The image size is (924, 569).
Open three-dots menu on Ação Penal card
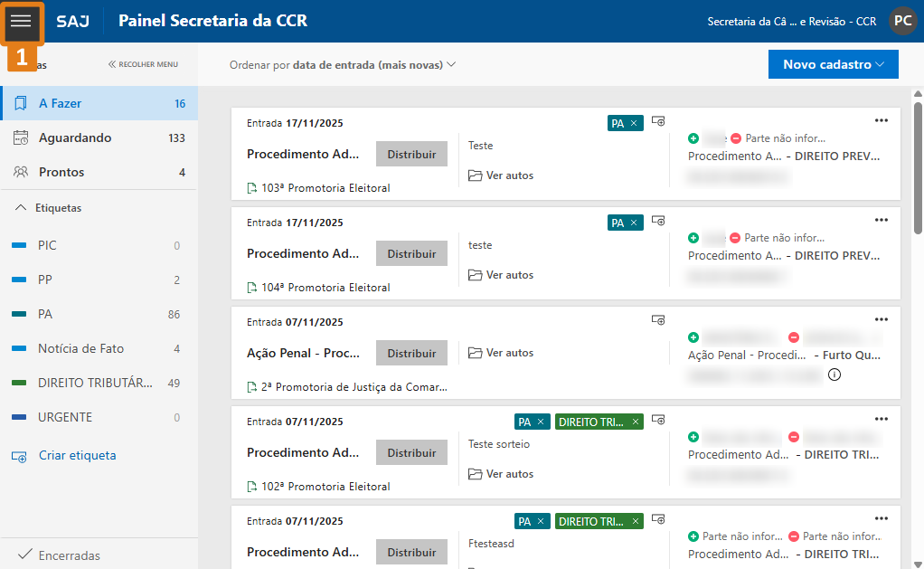882,319
